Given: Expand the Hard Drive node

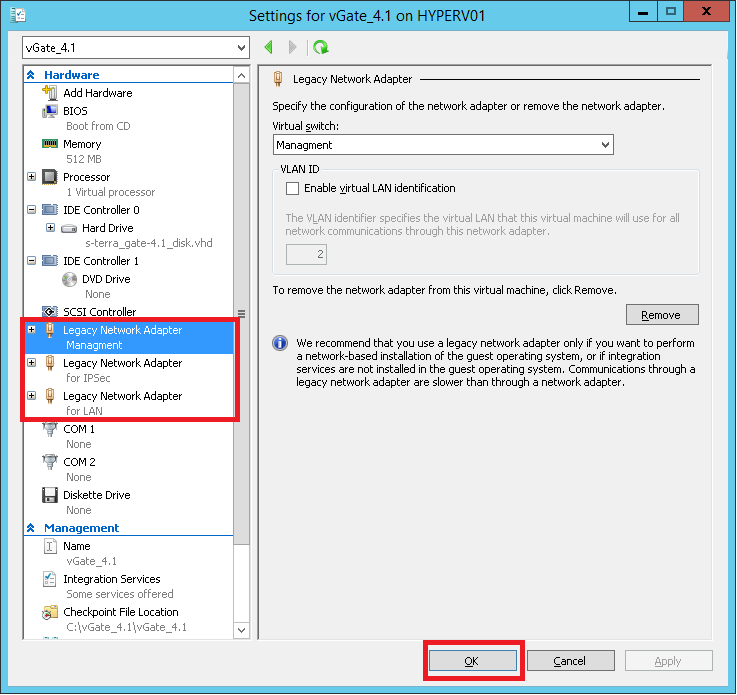Looking at the screenshot, I should pos(50,228).
